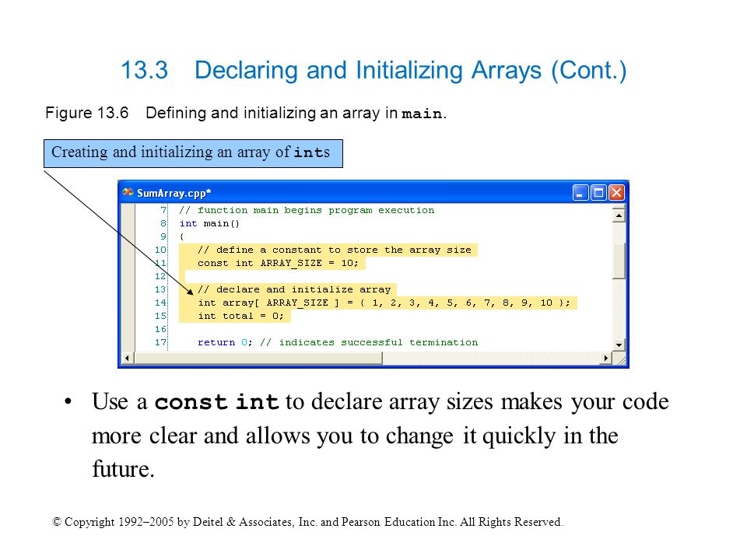Click 'const int ARRAY_SIZE = 10;' line

tap(278, 263)
